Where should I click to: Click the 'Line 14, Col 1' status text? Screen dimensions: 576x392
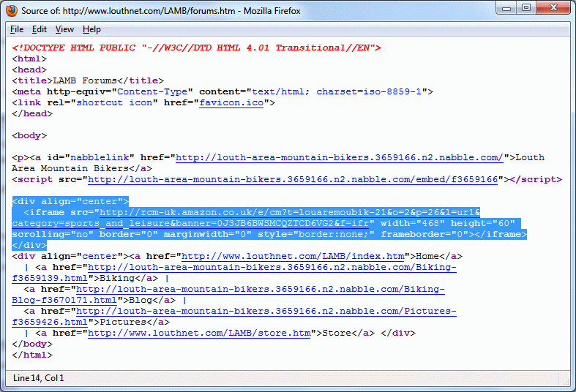[39, 378]
